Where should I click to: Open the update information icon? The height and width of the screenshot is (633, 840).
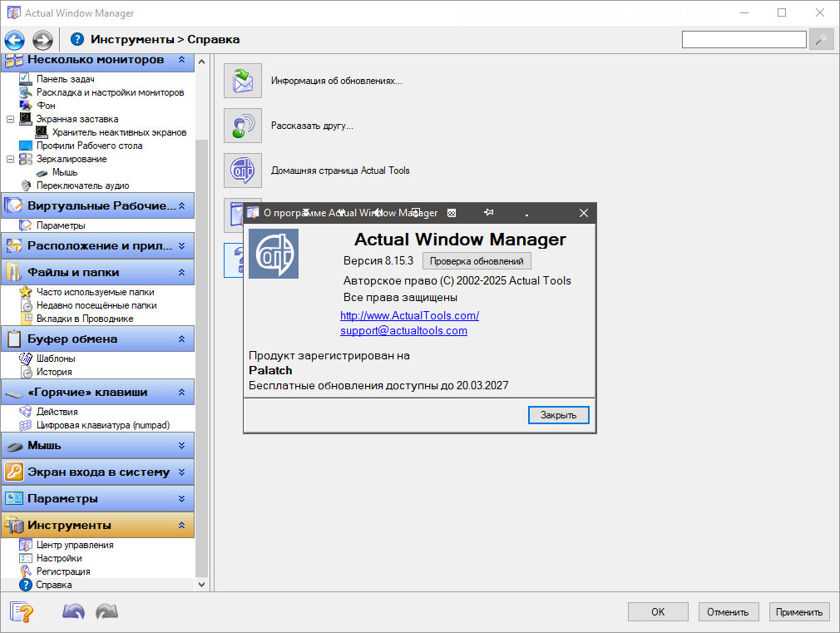(243, 81)
